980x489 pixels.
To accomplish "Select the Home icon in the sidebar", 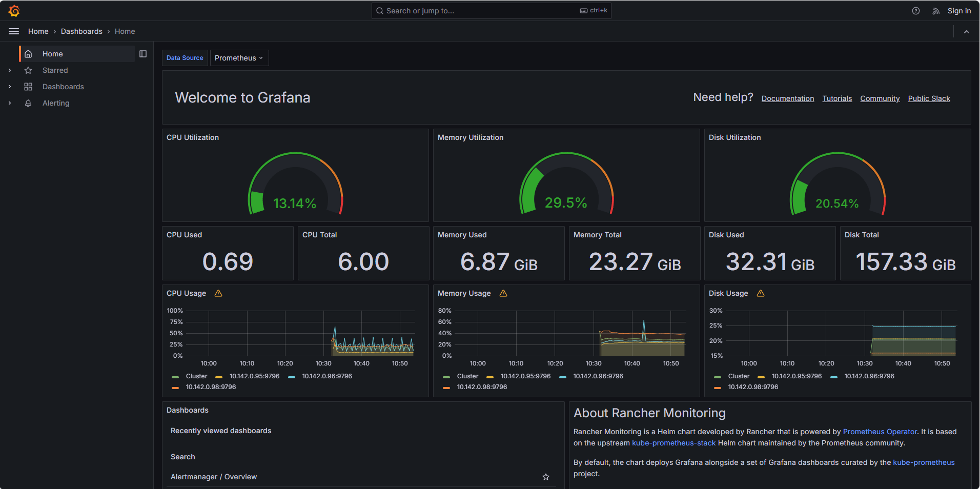I will pos(28,53).
